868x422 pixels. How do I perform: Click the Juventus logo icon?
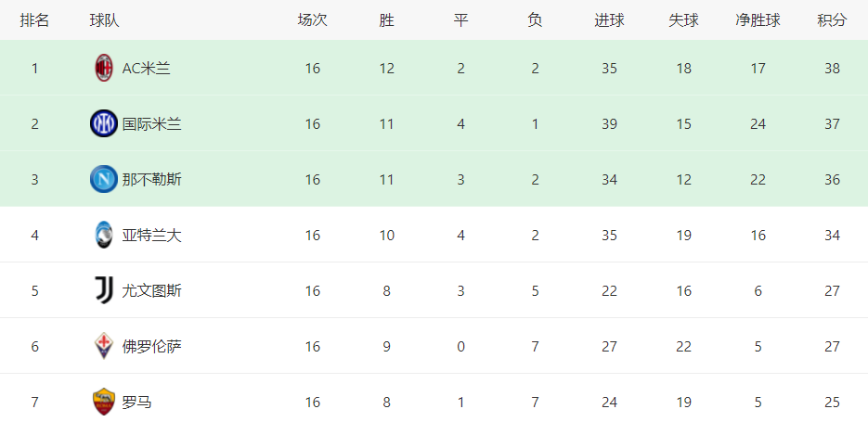104,291
